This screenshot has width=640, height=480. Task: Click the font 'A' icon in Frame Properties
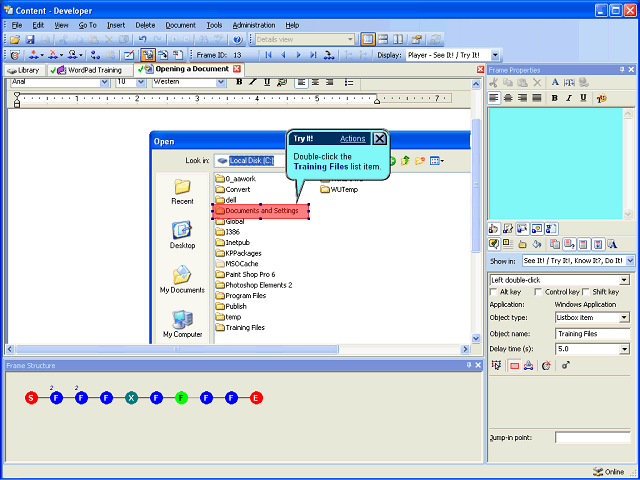click(x=555, y=82)
